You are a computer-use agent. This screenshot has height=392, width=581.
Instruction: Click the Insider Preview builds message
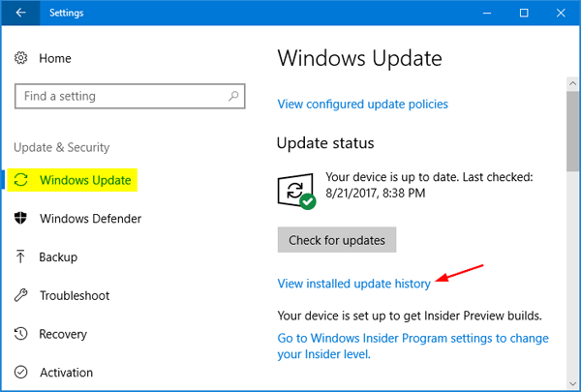pyautogui.click(x=410, y=316)
